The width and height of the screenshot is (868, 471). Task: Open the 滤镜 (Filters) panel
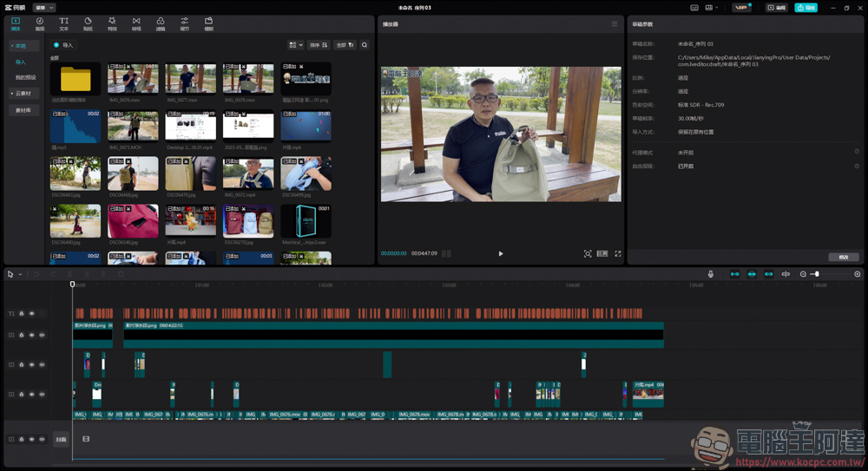[161, 23]
